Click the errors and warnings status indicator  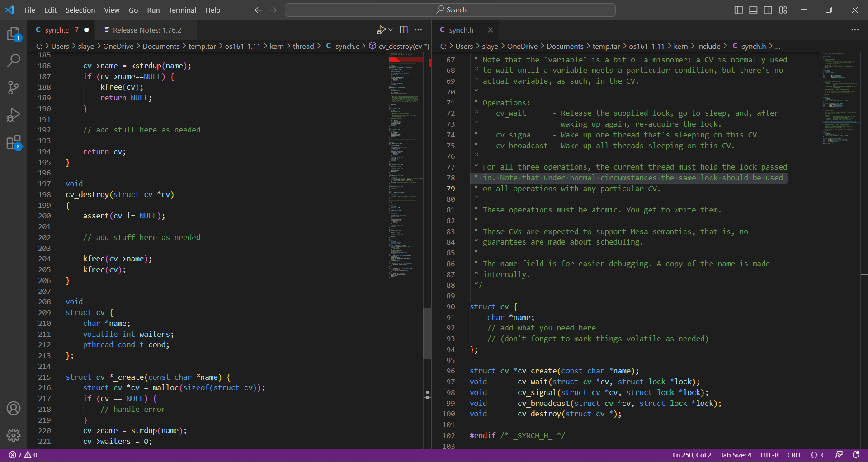pos(24,455)
